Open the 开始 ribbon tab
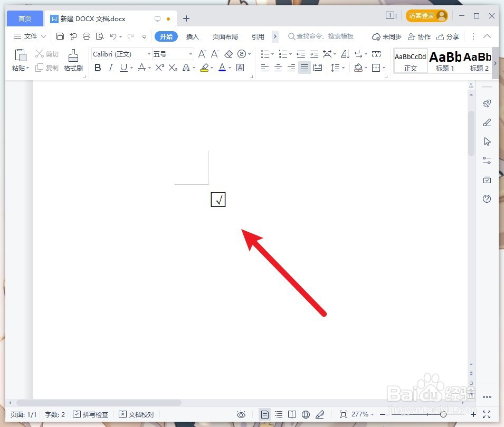This screenshot has height=427, width=504. point(166,36)
